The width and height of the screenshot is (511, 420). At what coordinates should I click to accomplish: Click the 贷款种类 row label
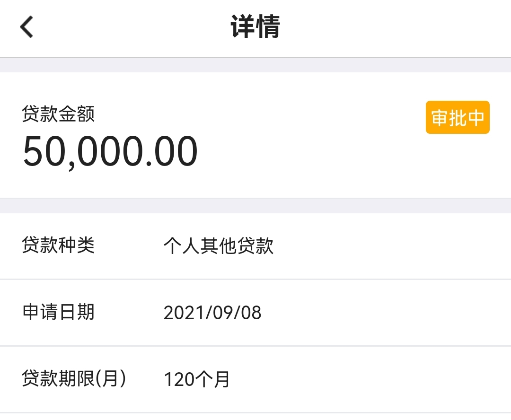[x=58, y=245]
